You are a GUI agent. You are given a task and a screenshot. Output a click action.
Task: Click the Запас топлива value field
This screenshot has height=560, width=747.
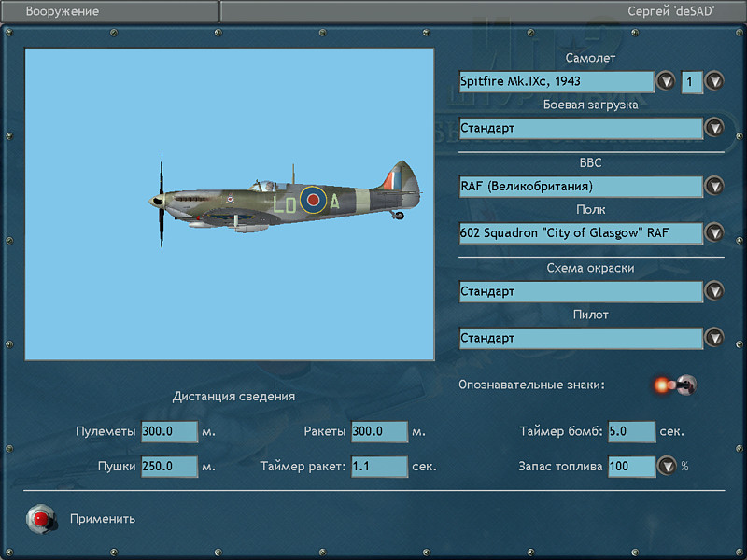[x=631, y=466]
